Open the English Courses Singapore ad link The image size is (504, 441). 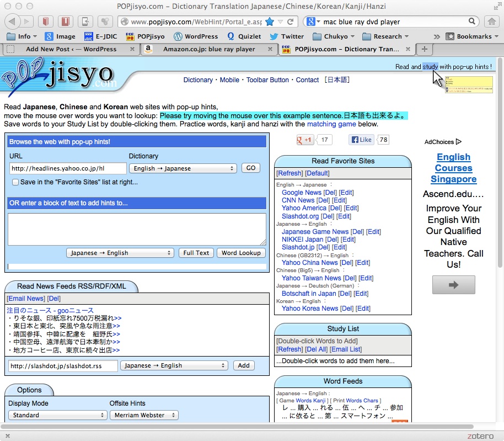453,168
